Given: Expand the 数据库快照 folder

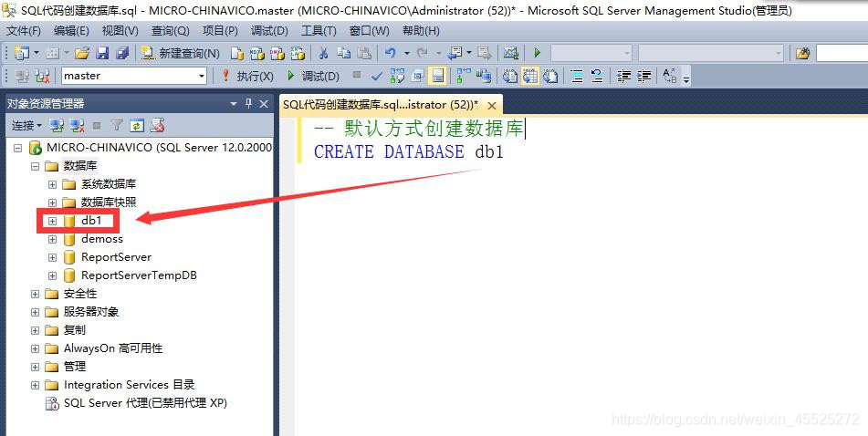Looking at the screenshot, I should [x=53, y=202].
